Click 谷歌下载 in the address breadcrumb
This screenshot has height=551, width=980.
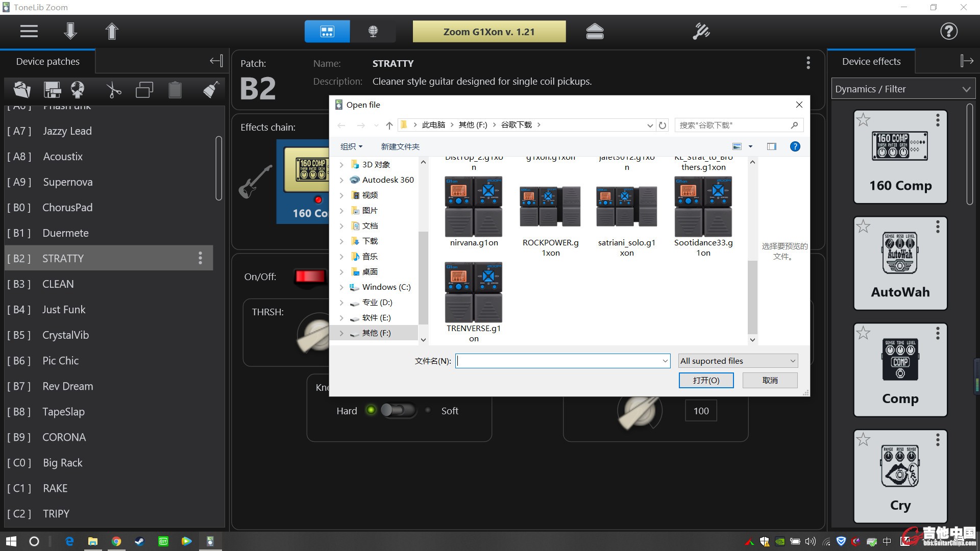pyautogui.click(x=516, y=125)
